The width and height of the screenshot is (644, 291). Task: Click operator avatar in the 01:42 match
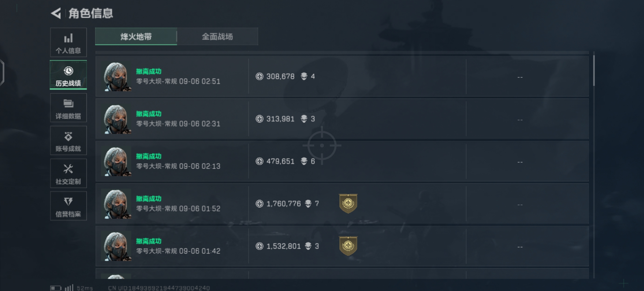(116, 246)
